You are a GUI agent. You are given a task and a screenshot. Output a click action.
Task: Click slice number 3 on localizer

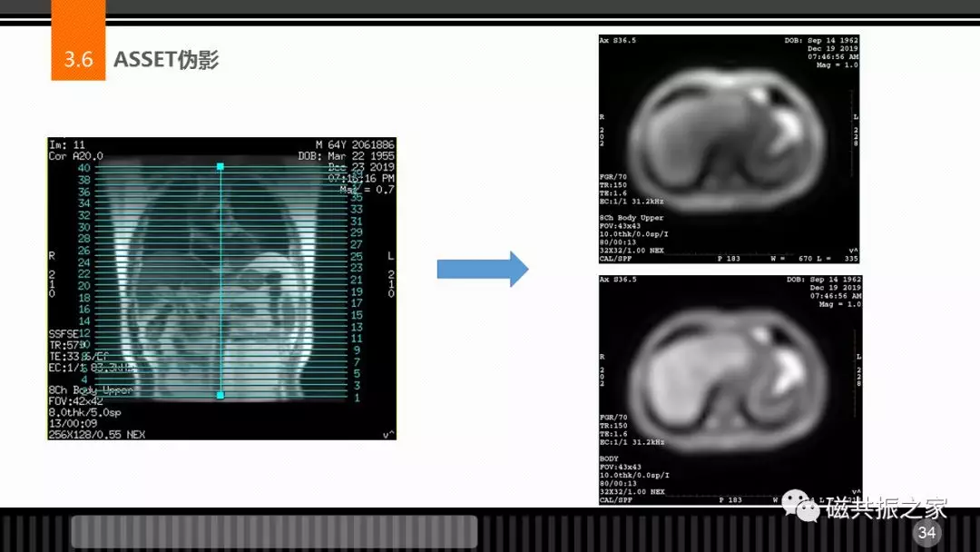tap(357, 386)
